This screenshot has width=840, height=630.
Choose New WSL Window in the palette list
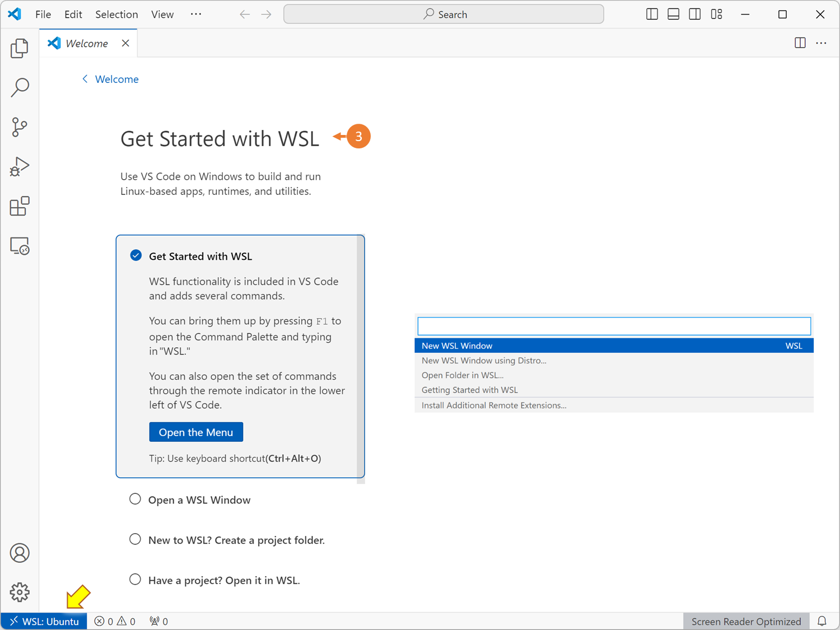(614, 346)
